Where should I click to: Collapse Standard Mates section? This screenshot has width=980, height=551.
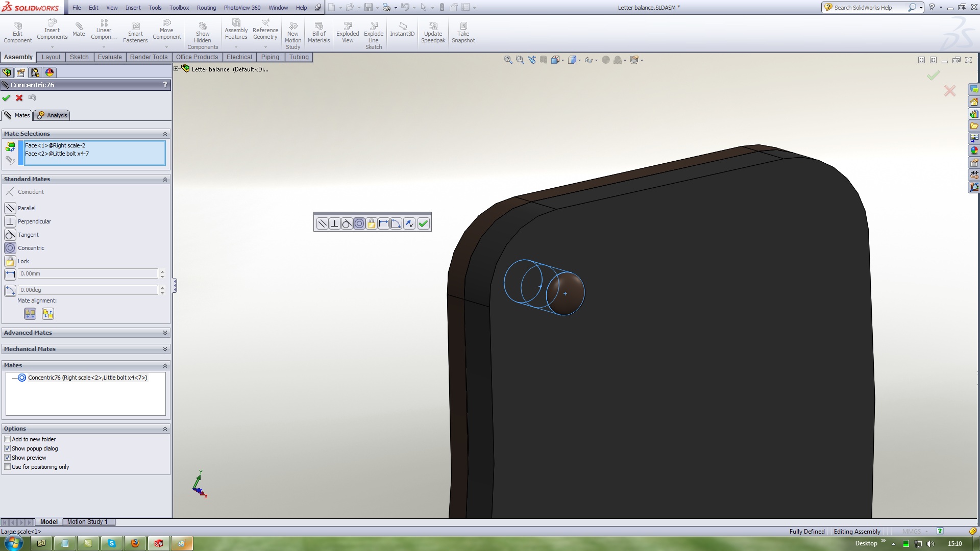coord(165,180)
